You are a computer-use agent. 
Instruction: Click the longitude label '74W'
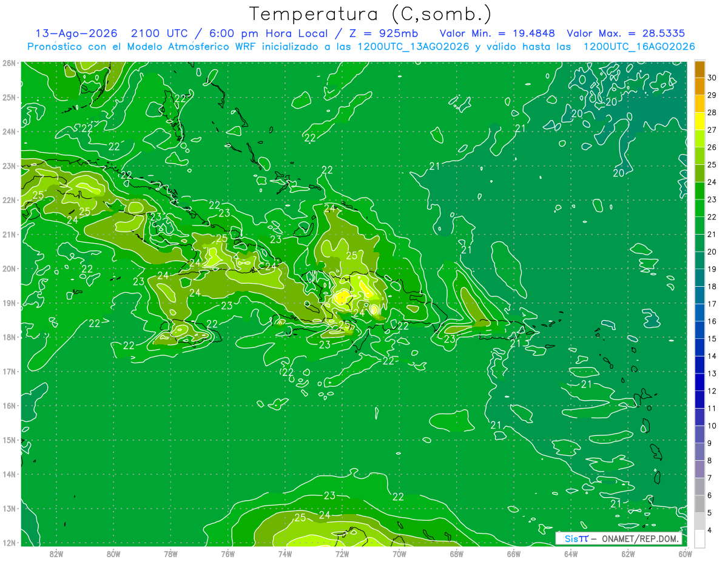click(285, 553)
